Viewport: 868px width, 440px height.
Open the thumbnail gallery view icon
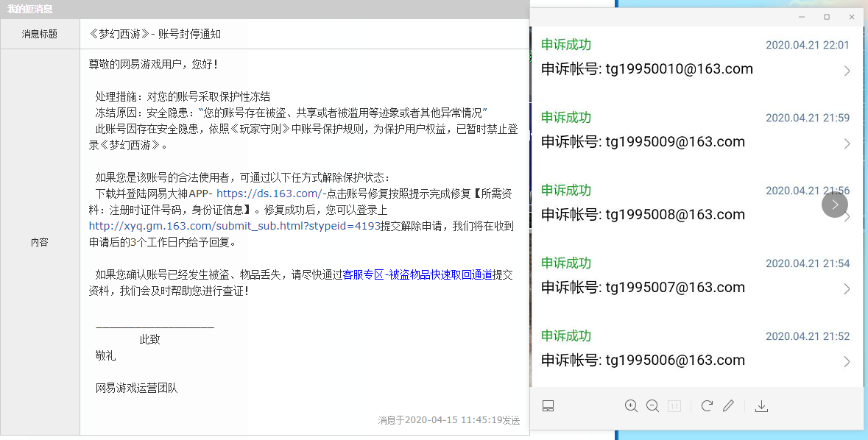coord(548,406)
